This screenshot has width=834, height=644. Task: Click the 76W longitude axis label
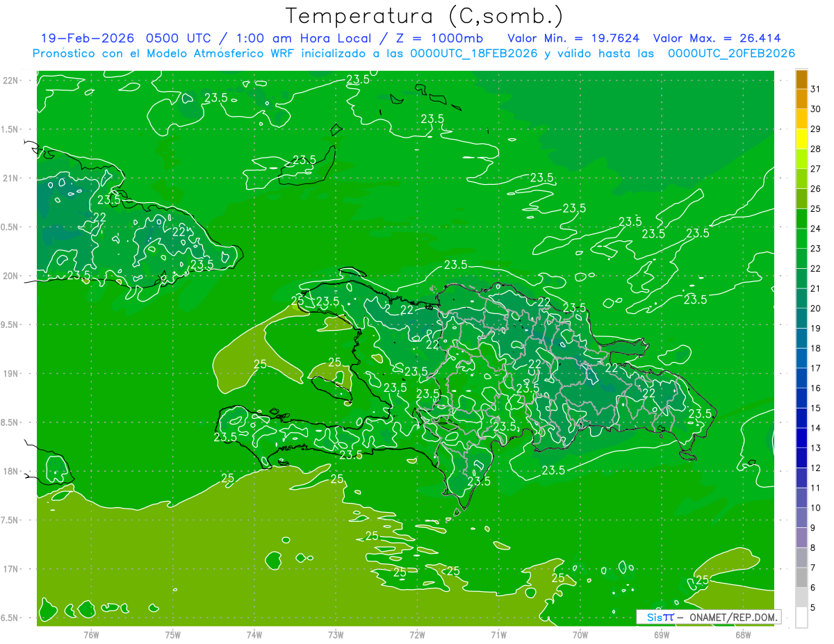tap(91, 635)
